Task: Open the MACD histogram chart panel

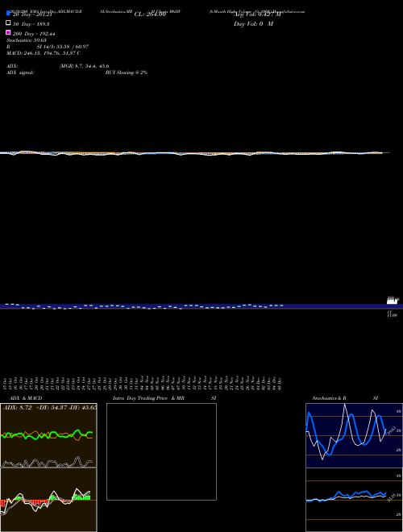Action: point(48,500)
